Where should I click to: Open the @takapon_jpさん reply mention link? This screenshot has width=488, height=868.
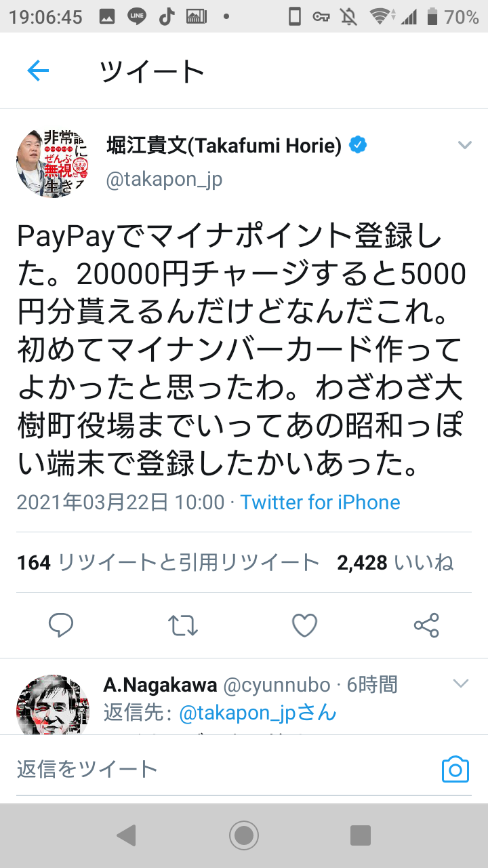[x=258, y=713]
